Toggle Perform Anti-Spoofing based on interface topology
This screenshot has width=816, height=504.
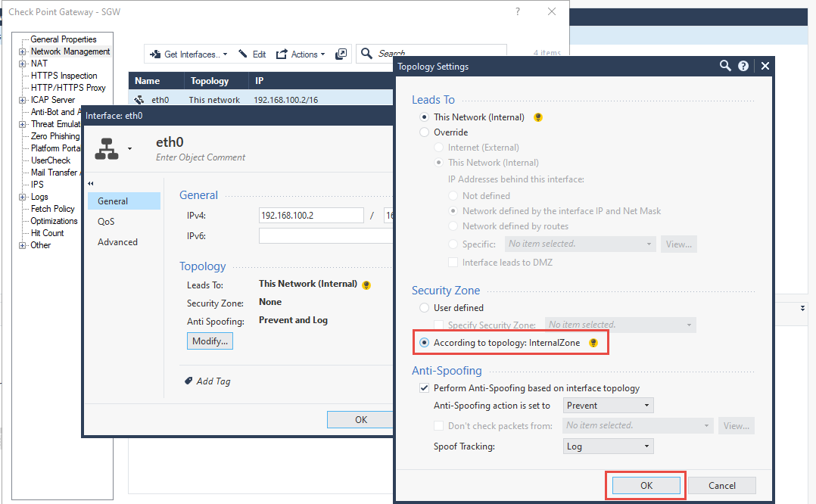[424, 388]
